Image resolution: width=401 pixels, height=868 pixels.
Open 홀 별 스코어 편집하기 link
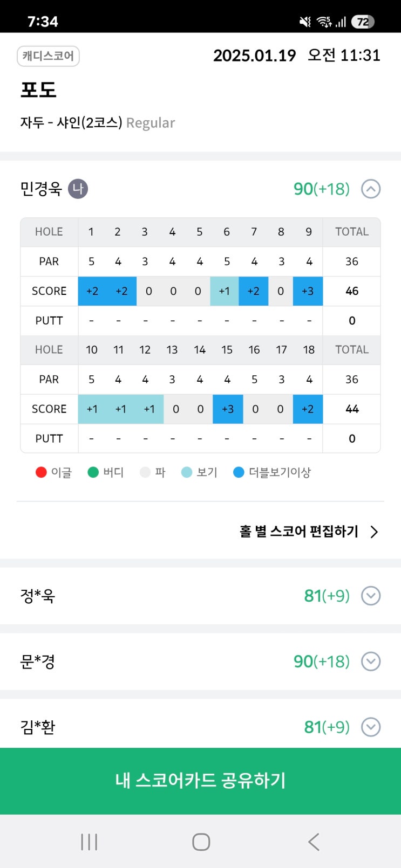(x=298, y=532)
